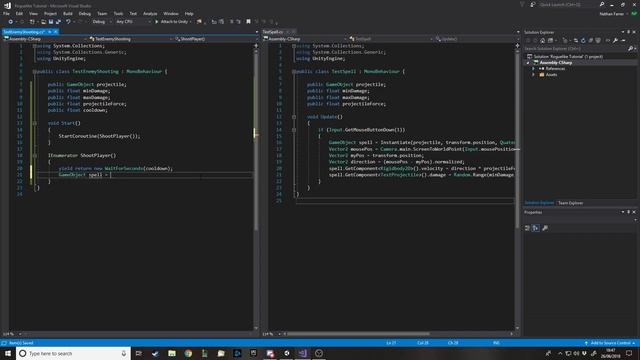This screenshot has height=360, width=640.
Task: Open the TestSpell class dropdown
Action: (391, 39)
